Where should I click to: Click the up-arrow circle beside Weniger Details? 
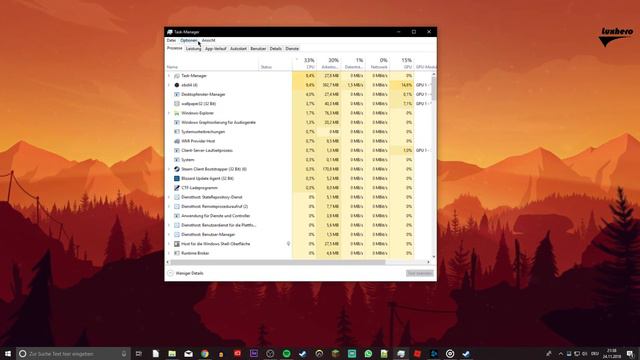coord(170,273)
